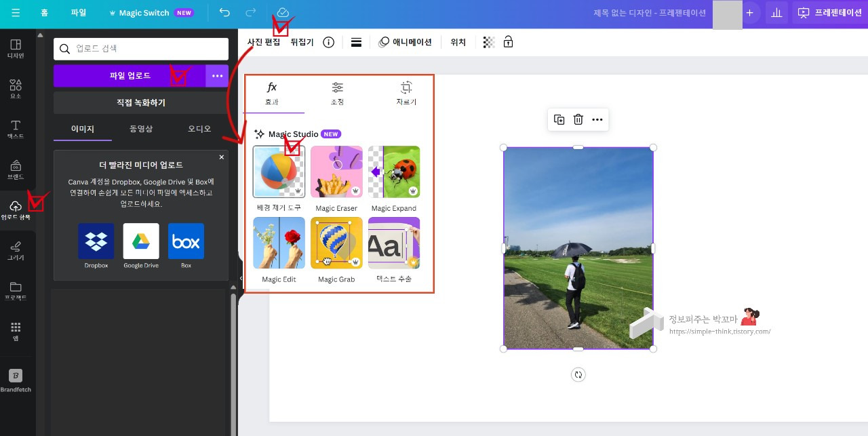Click 사진 편집 in toolbar
This screenshot has height=436, width=868.
coord(263,42)
